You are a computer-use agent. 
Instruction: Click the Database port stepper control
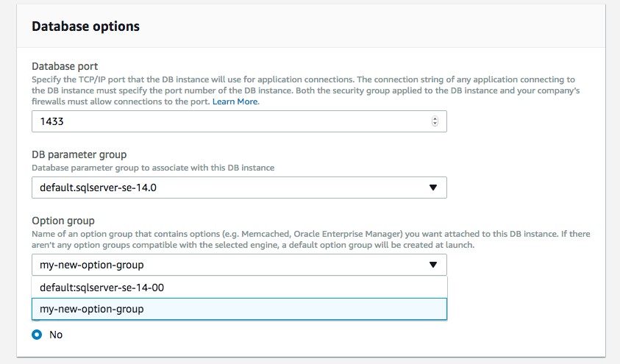point(435,121)
